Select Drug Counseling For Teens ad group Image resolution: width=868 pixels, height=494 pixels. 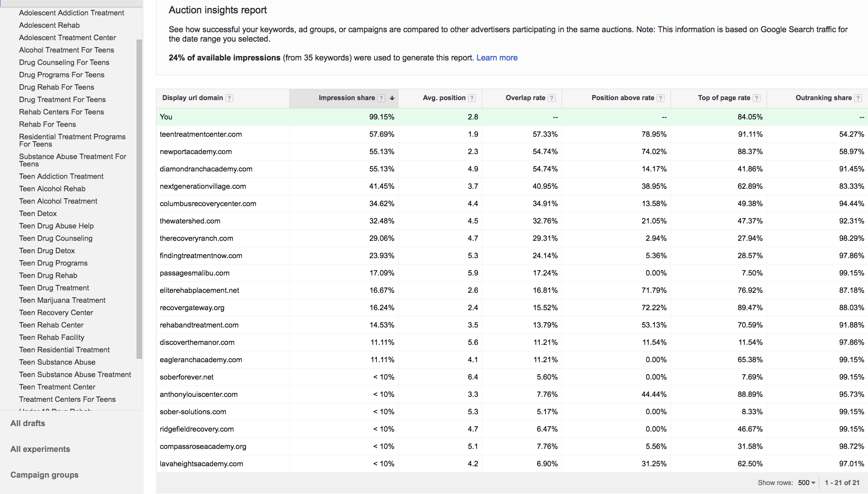(x=64, y=62)
